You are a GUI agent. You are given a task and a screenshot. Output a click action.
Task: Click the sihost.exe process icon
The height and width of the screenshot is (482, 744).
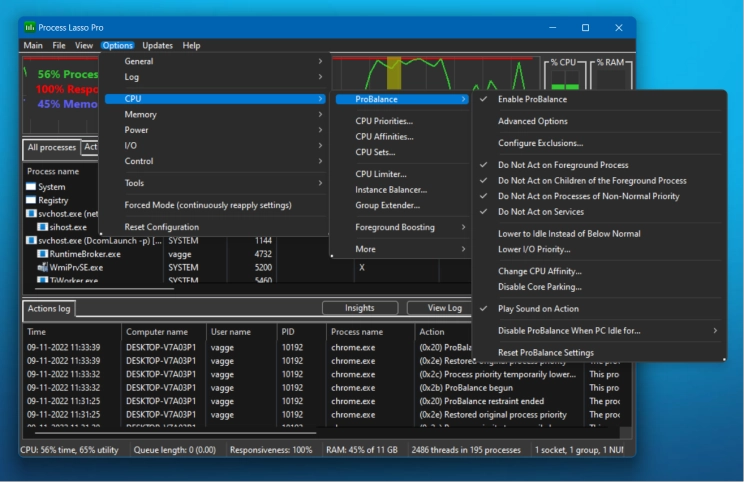click(42, 227)
